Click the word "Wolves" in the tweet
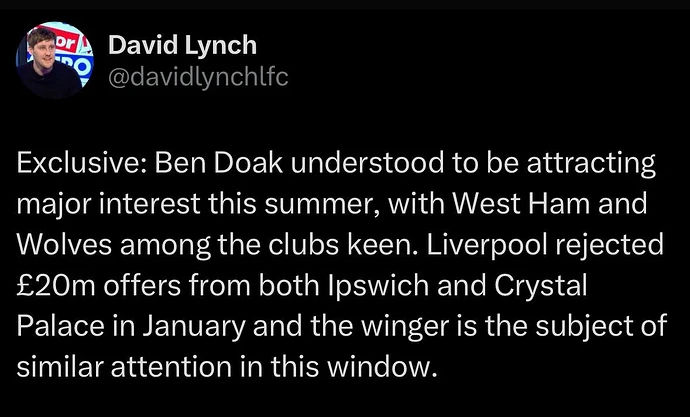The image size is (690, 417). [64, 245]
